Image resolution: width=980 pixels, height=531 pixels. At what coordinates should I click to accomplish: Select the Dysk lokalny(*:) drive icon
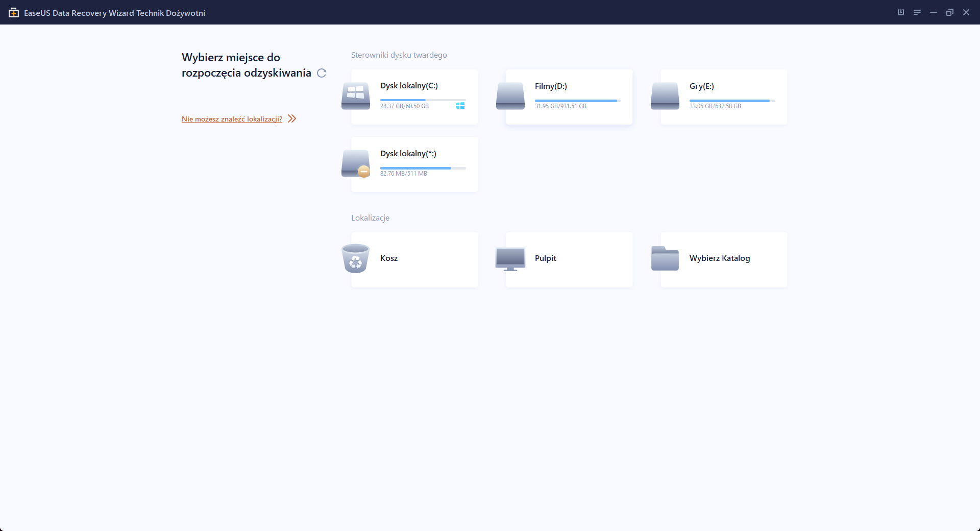pyautogui.click(x=356, y=163)
